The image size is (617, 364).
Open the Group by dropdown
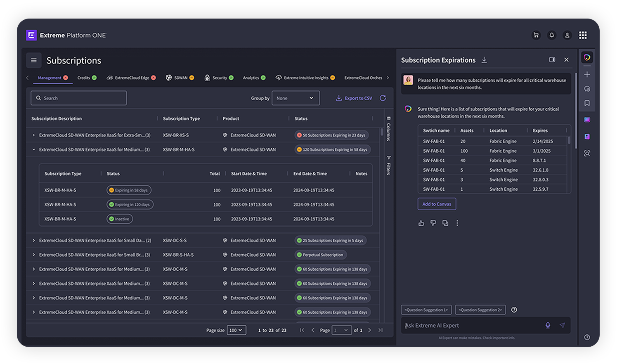(295, 98)
